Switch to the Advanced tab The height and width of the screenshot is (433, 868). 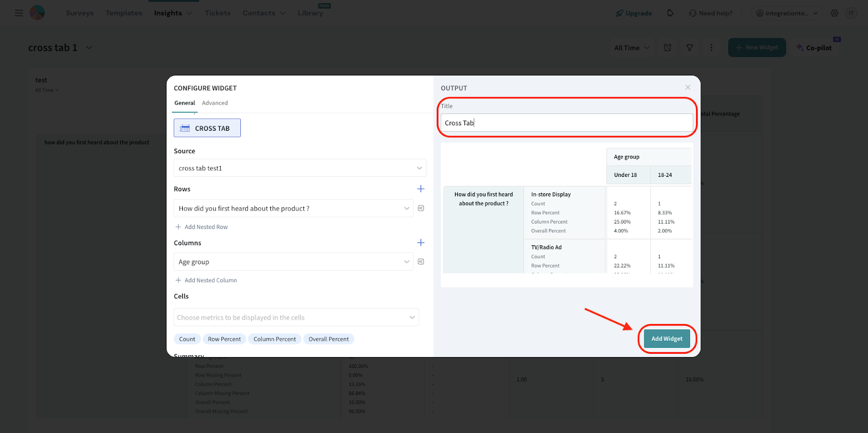[215, 103]
